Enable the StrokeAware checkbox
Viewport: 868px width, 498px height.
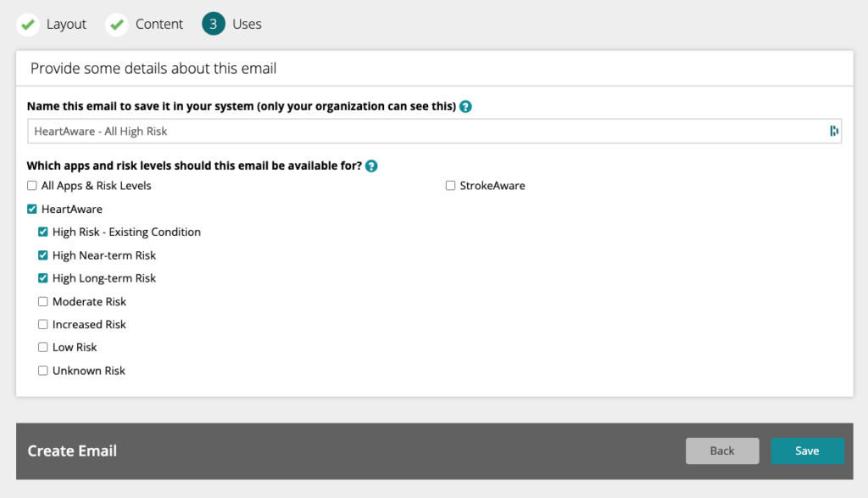click(x=451, y=186)
